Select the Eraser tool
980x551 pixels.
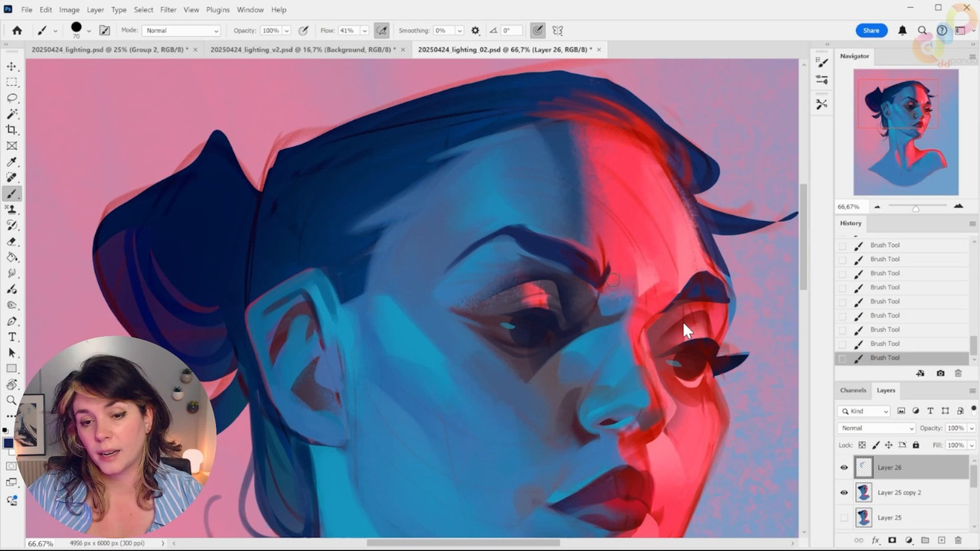11,242
